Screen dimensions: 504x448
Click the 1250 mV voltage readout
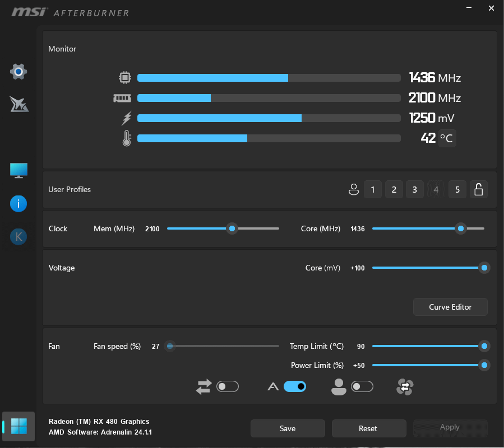click(x=432, y=118)
